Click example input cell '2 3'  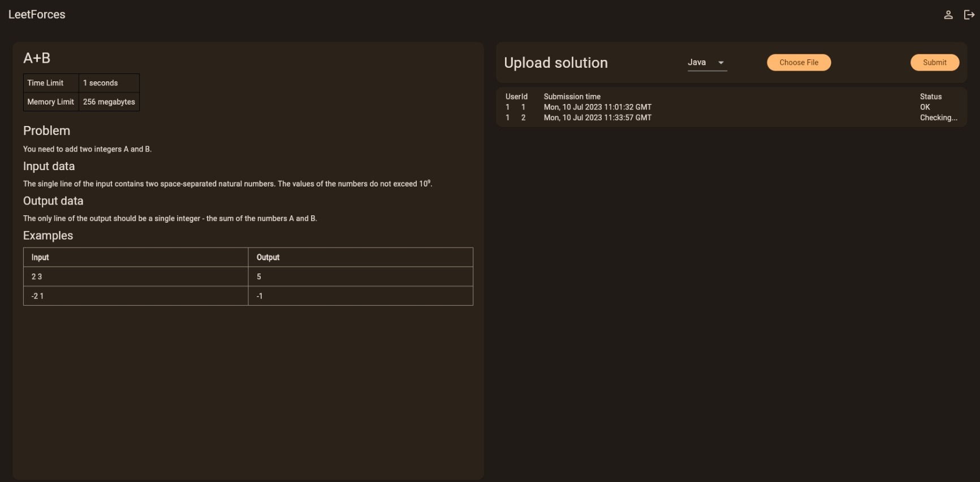pos(37,277)
